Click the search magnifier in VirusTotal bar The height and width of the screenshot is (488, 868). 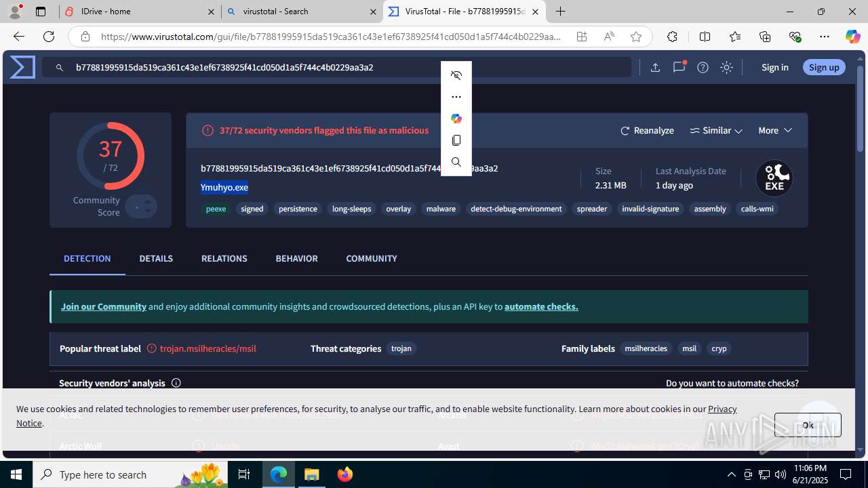(x=60, y=67)
